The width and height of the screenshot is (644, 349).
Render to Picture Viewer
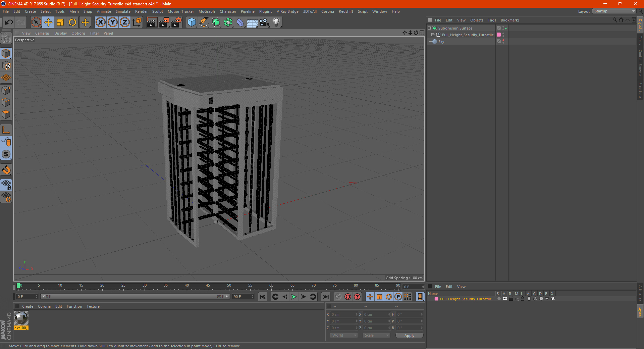pyautogui.click(x=164, y=22)
